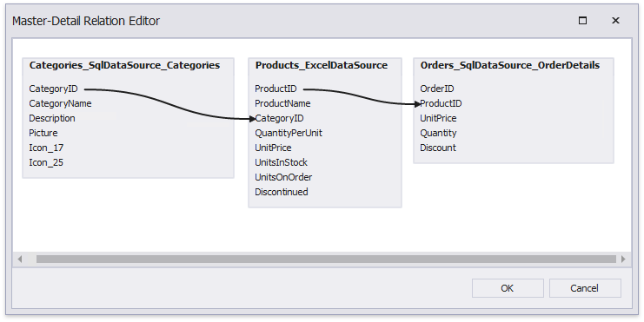Select ProductID in Orders_SqlDataSource_OrderDetails table

pos(441,104)
